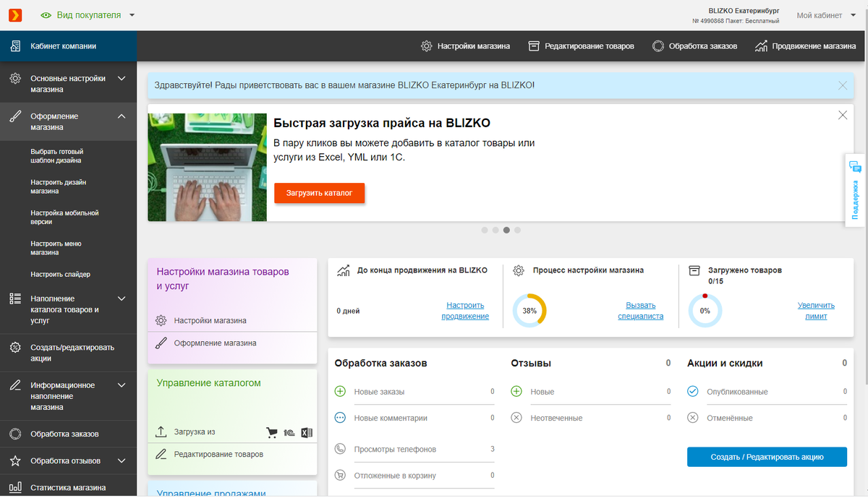Click the cart icon next to Отложенные в корзину
The width and height of the screenshot is (868, 498).
(341, 476)
